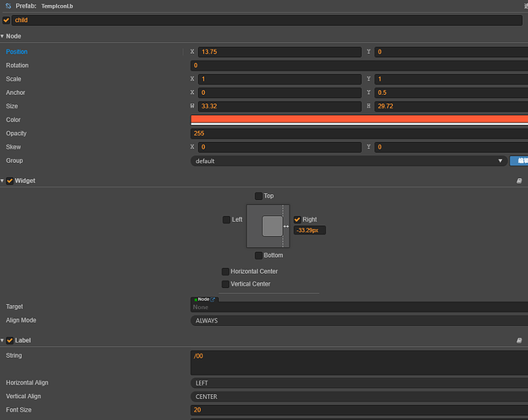Toggle the child node active checkbox
Image resolution: width=528 pixels, height=420 pixels.
(6, 20)
